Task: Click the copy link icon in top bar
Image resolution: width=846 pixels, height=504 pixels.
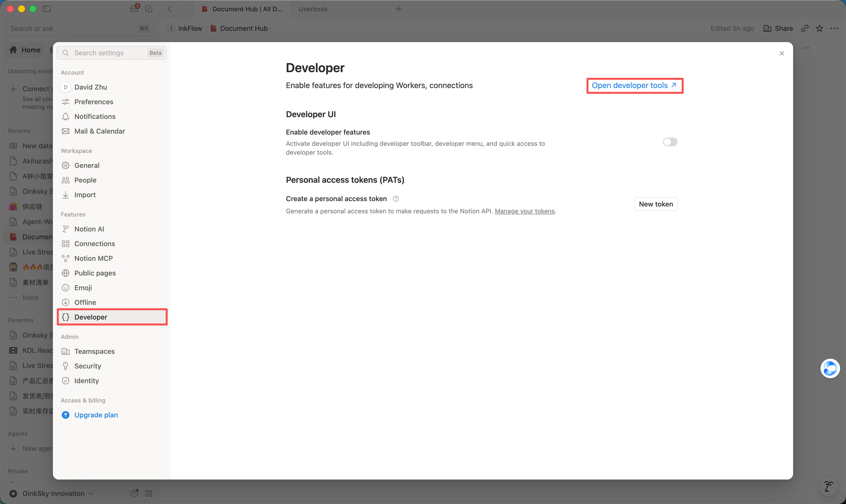Action: coord(805,29)
